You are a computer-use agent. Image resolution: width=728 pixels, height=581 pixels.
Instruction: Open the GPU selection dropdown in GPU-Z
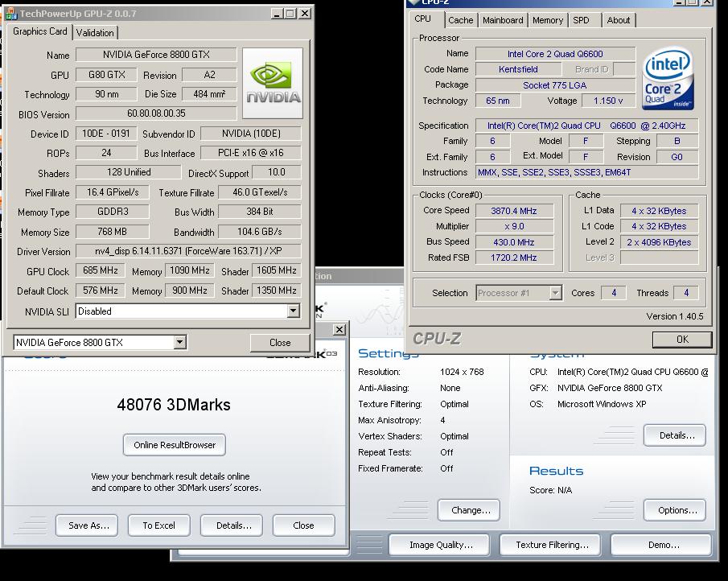point(179,343)
